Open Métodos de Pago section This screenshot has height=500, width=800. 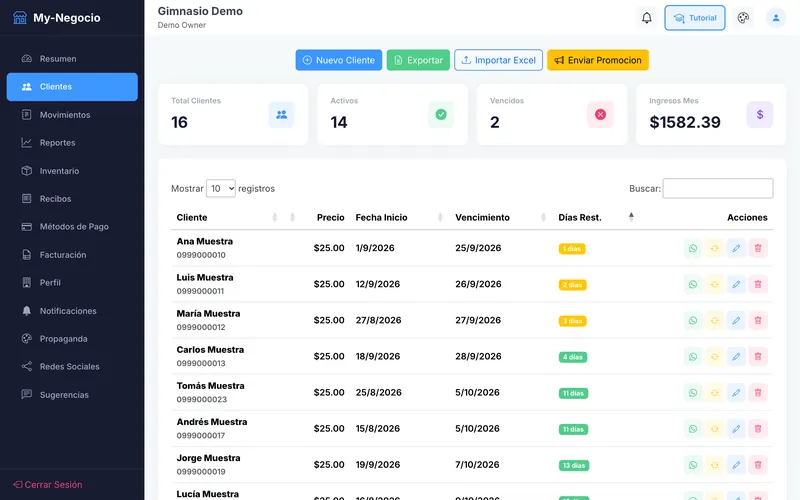tap(72, 227)
